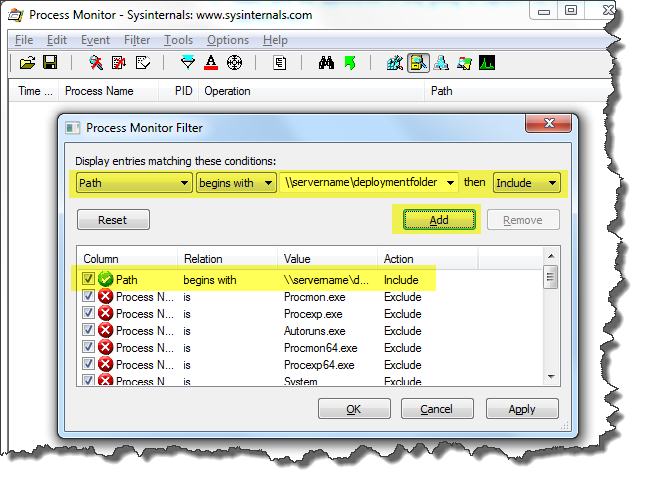Uncheck the Path begins with filter checkbox
Image resolution: width=646 pixels, height=484 pixels.
(88, 279)
